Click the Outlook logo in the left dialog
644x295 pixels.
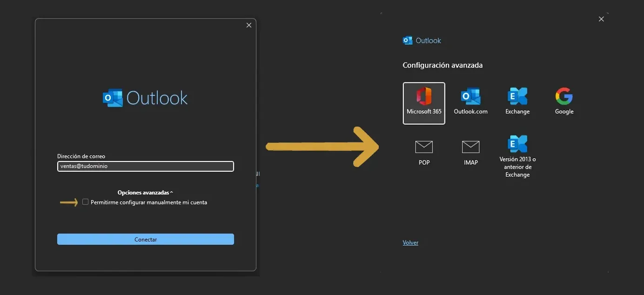145,98
